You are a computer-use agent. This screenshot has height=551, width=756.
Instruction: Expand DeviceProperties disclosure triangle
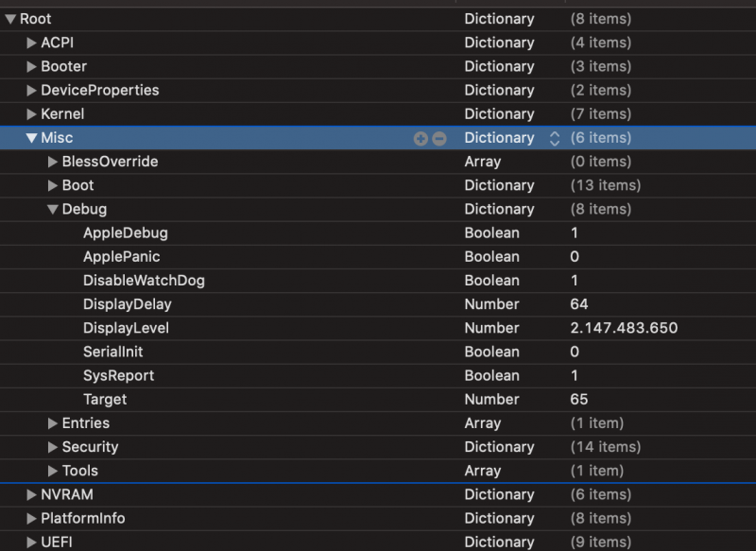(32, 90)
